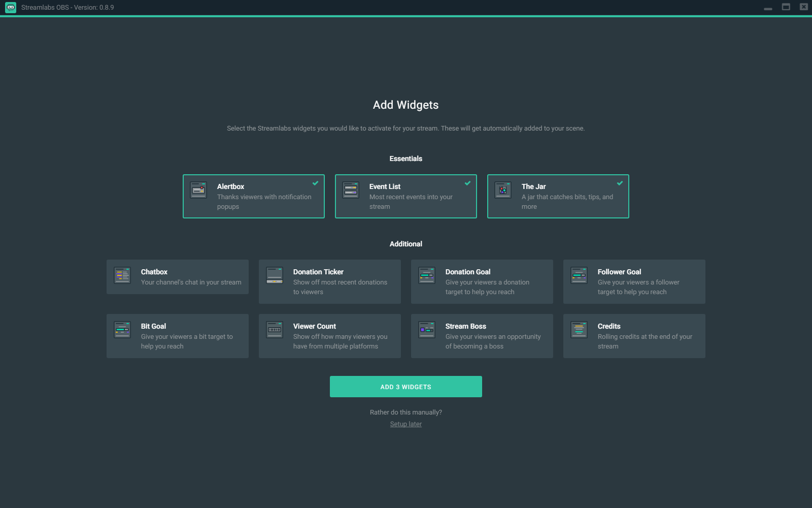
Task: Click the Alertbox widget title
Action: click(x=231, y=186)
